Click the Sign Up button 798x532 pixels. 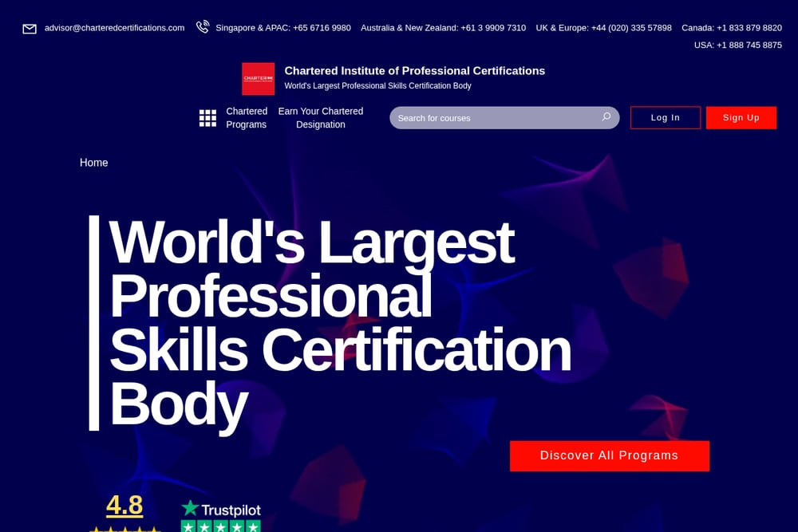pos(741,117)
